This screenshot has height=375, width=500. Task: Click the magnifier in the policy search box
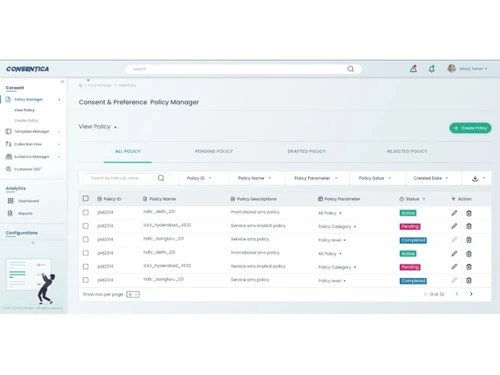click(x=161, y=178)
